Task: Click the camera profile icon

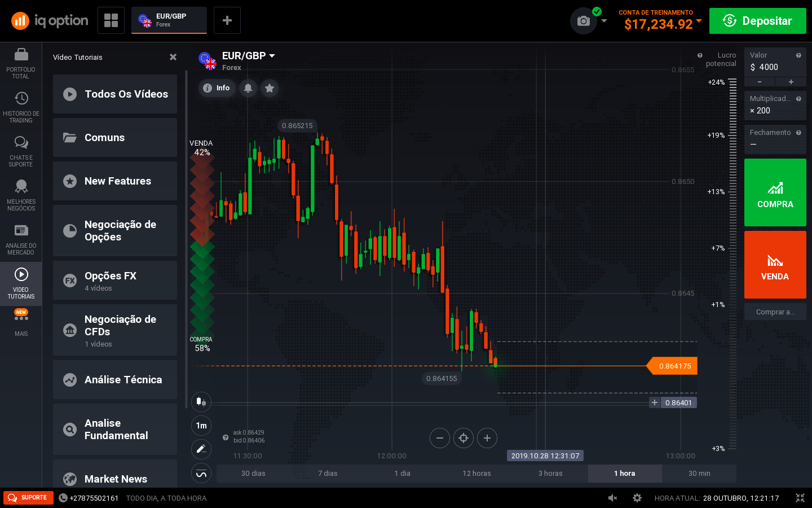Action: (584, 21)
